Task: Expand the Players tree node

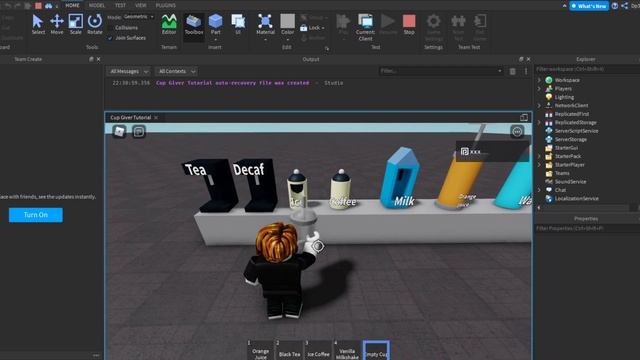Action: 539,89
